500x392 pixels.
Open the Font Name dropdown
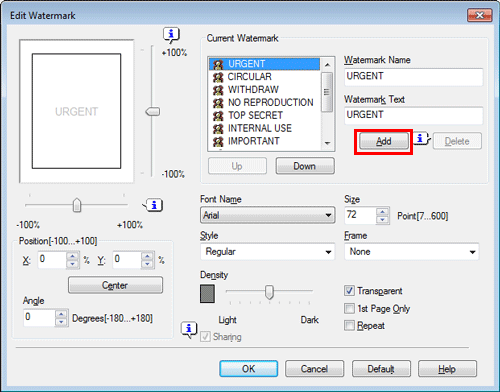pos(268,215)
